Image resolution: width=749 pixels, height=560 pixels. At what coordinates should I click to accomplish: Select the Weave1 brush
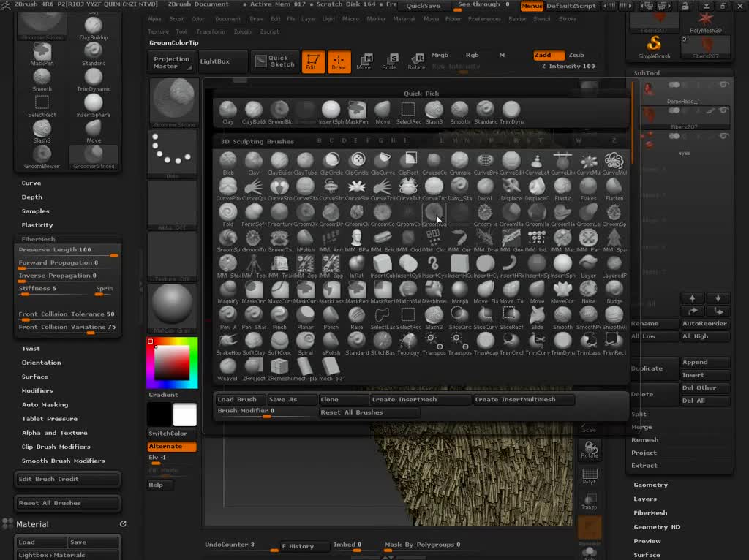pyautogui.click(x=228, y=369)
